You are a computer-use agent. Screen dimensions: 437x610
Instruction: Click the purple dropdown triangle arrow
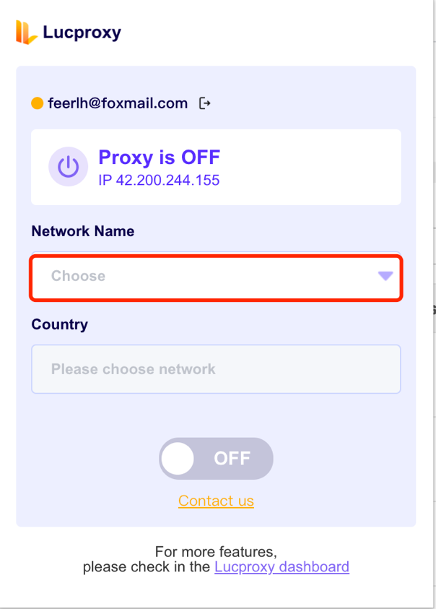pyautogui.click(x=385, y=276)
